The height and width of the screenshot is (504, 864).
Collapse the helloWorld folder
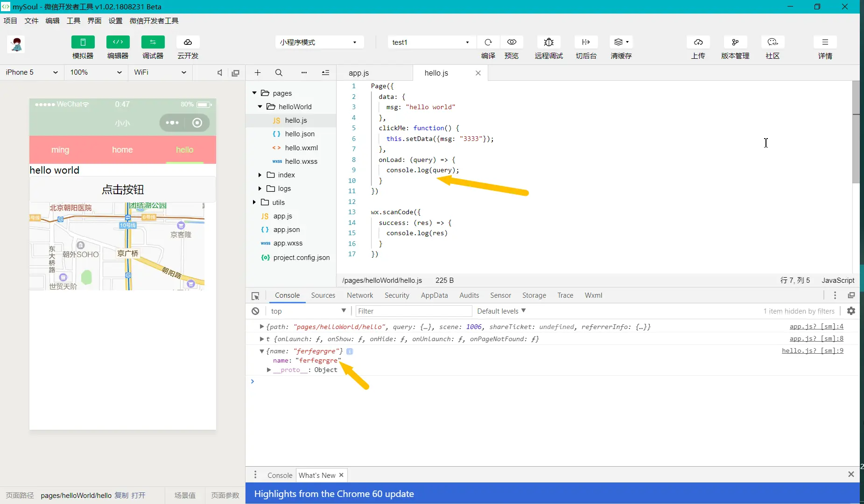click(x=260, y=107)
